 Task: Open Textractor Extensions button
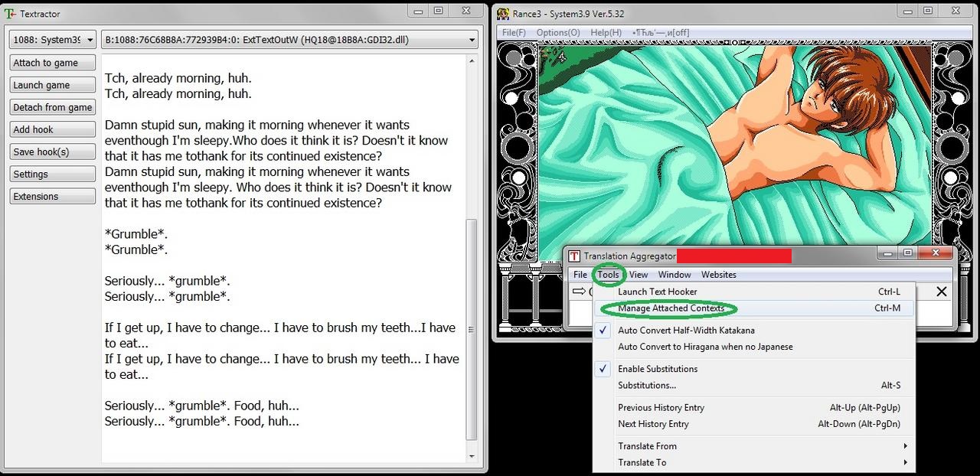tap(53, 196)
